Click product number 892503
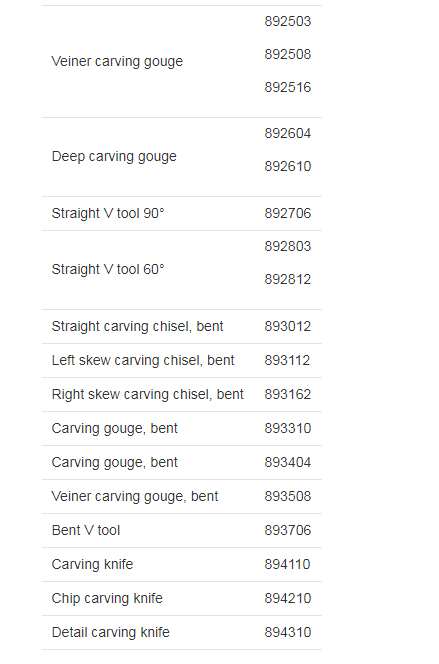 coord(287,21)
